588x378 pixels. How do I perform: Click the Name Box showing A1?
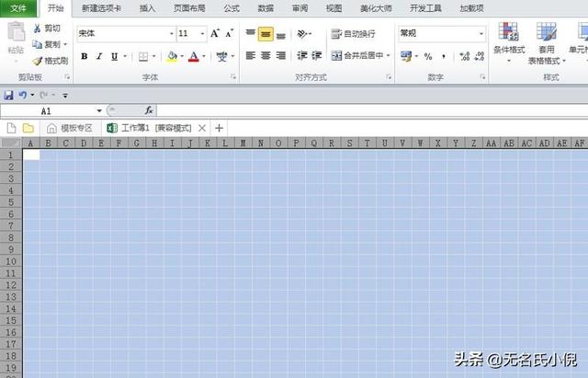coord(46,110)
